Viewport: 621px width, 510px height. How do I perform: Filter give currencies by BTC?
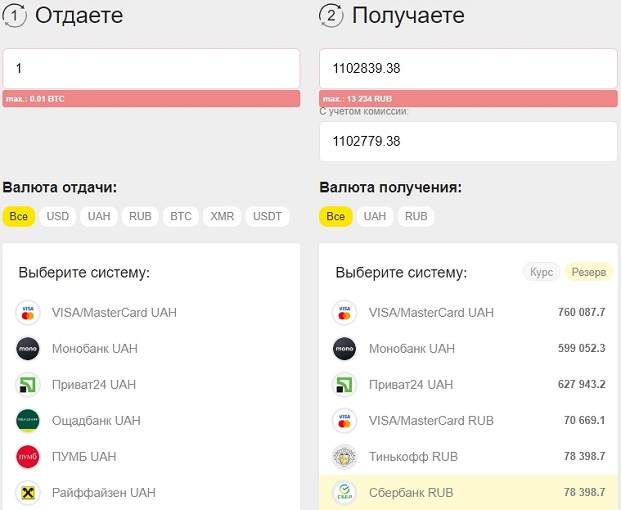click(181, 216)
